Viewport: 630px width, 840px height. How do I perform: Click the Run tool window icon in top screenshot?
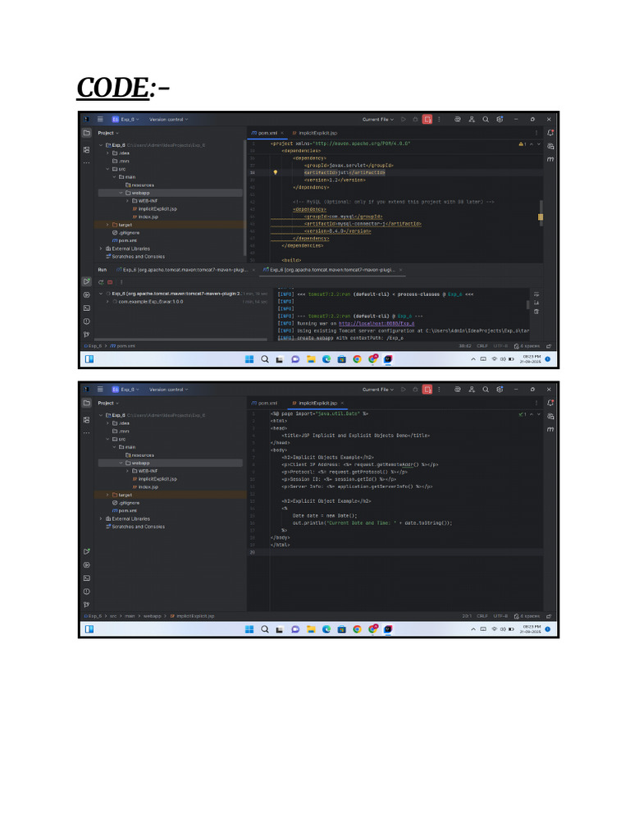coord(87,281)
